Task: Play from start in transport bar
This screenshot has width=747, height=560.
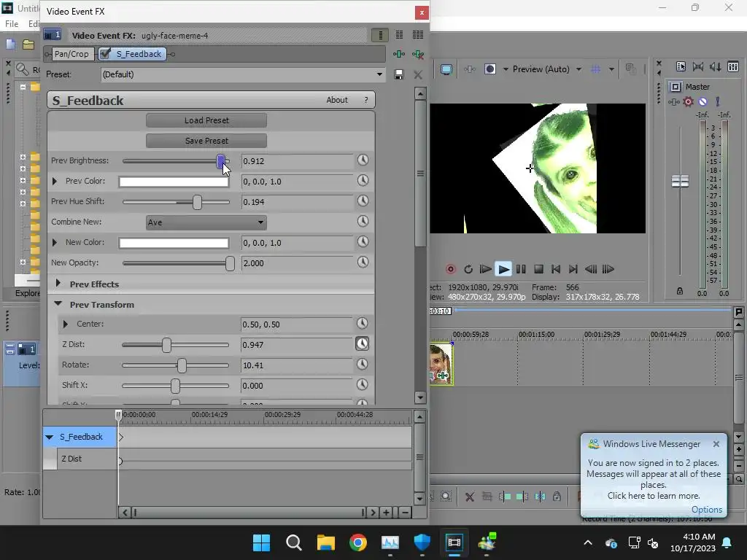Action: coord(485,270)
